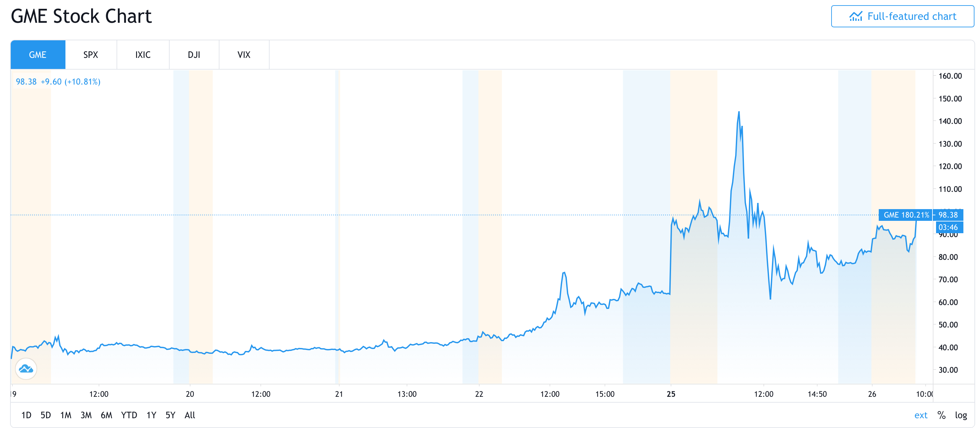This screenshot has width=980, height=428.
Task: Select the YTD time range
Action: [x=129, y=415]
